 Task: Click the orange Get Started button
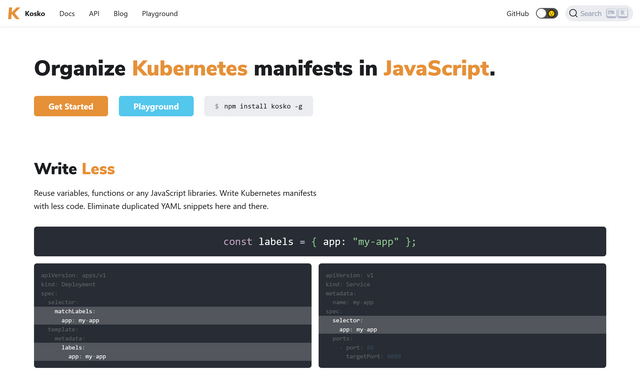71,106
